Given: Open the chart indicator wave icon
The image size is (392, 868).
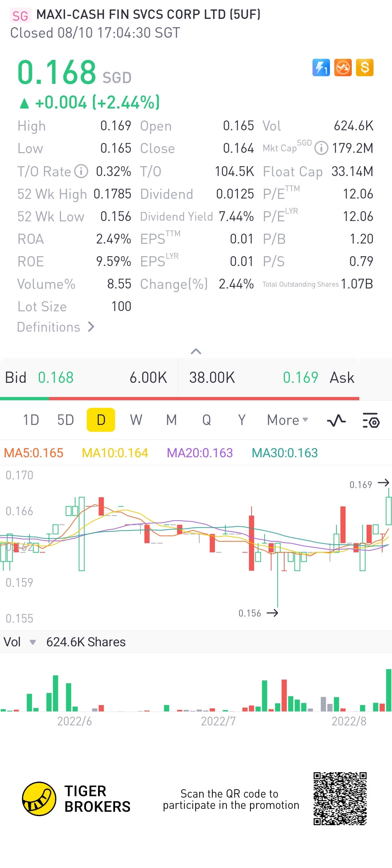Looking at the screenshot, I should (x=336, y=420).
